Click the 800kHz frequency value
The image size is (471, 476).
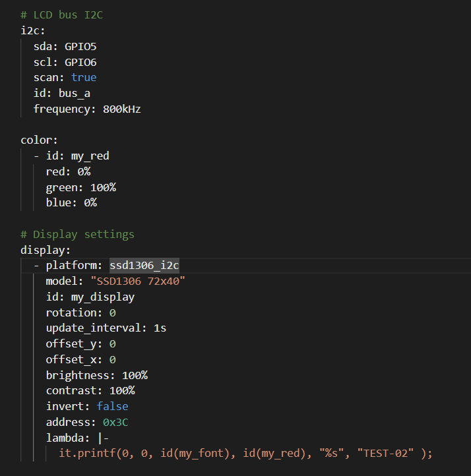tap(121, 109)
